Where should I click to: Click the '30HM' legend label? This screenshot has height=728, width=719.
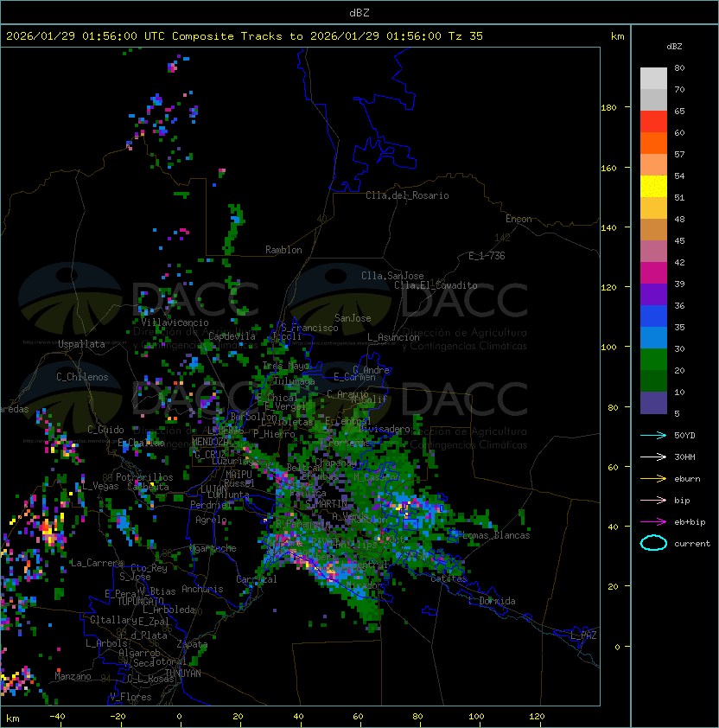click(684, 457)
